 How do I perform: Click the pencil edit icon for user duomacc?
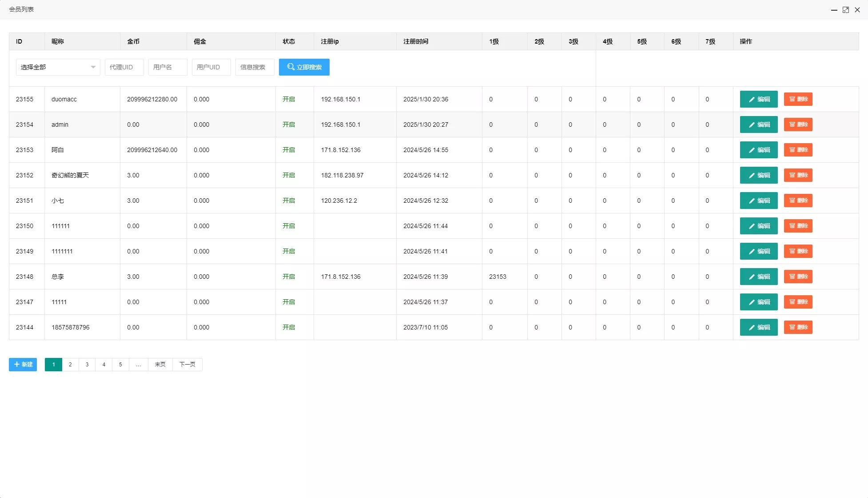(x=752, y=99)
